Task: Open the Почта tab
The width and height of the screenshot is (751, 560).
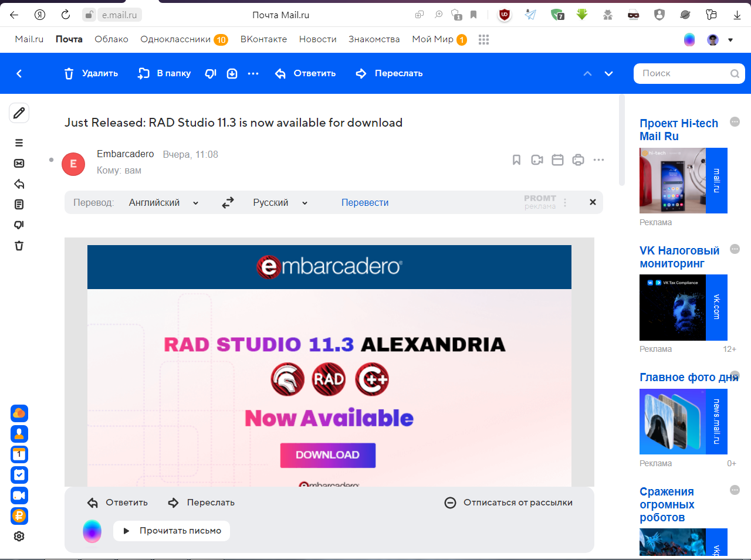Action: (x=69, y=39)
